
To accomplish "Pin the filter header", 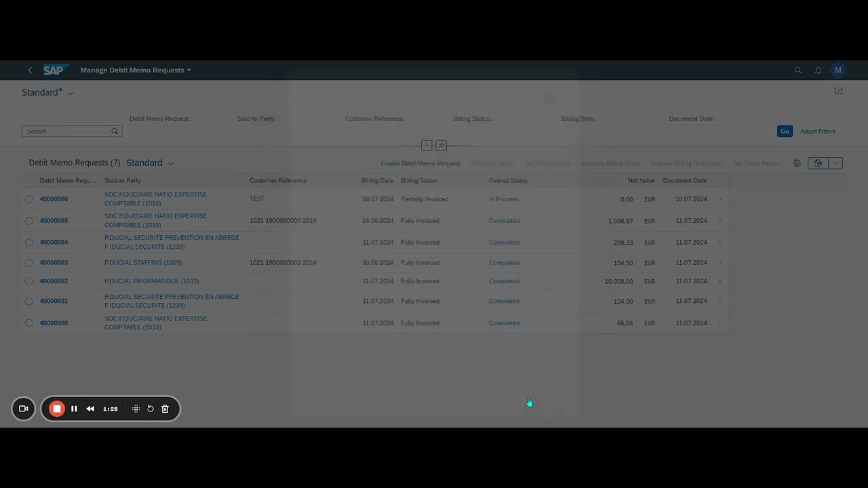I will (x=441, y=146).
